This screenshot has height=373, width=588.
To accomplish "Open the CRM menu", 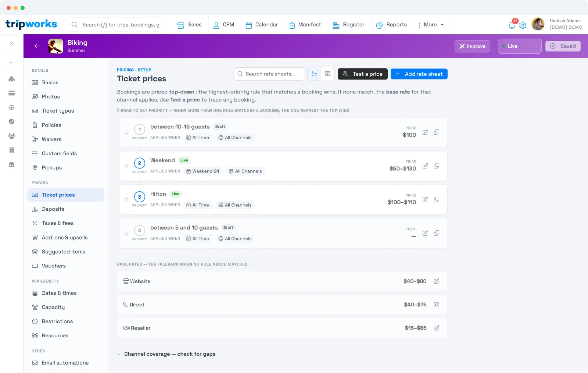I will tap(223, 25).
